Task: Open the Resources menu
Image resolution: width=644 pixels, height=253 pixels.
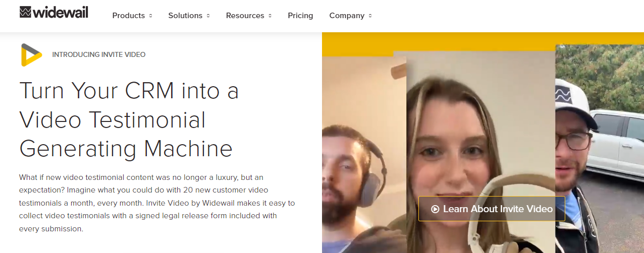Action: [249, 16]
